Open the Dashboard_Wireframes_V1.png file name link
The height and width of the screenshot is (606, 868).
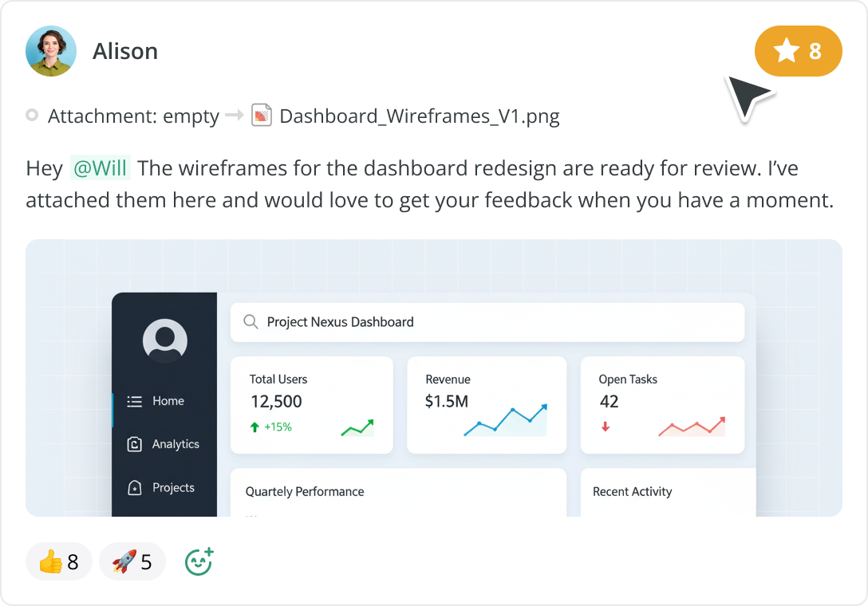419,116
